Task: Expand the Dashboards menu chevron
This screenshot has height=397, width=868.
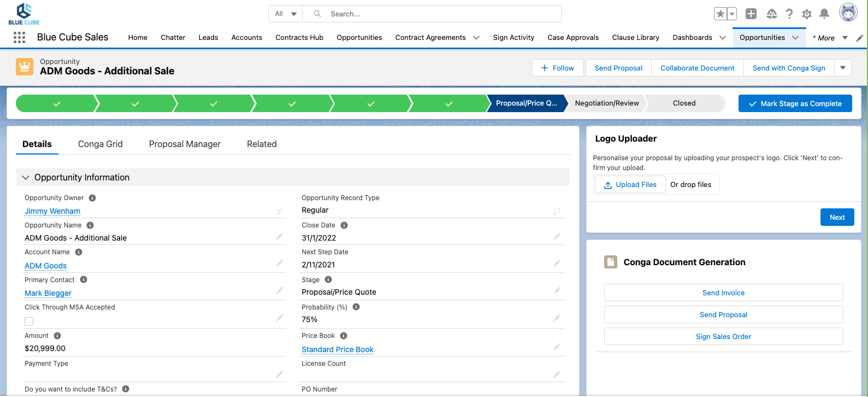Action: coord(723,38)
